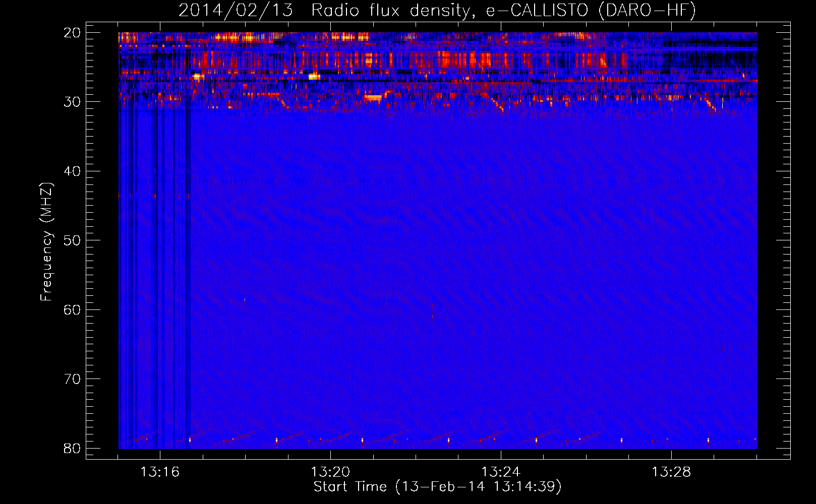The width and height of the screenshot is (816, 504).
Task: Click the 60 frequency tick label
Action: tap(72, 309)
